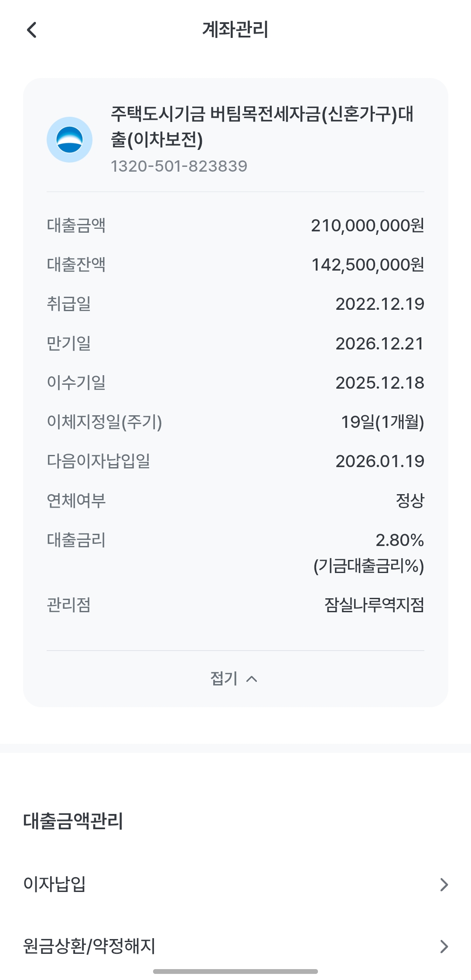Click the chevron next to 이자납입
Screen dimensions: 471x980
click(x=444, y=885)
